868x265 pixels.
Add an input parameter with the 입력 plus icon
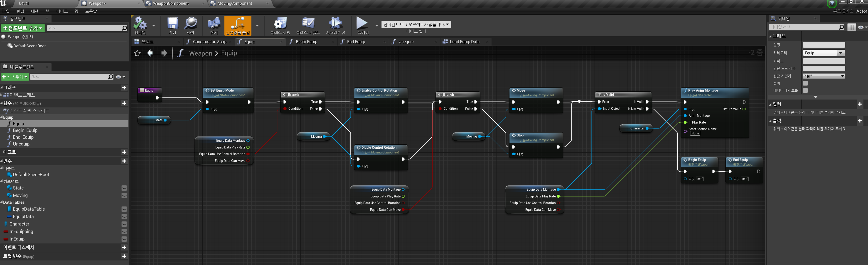coord(860,104)
